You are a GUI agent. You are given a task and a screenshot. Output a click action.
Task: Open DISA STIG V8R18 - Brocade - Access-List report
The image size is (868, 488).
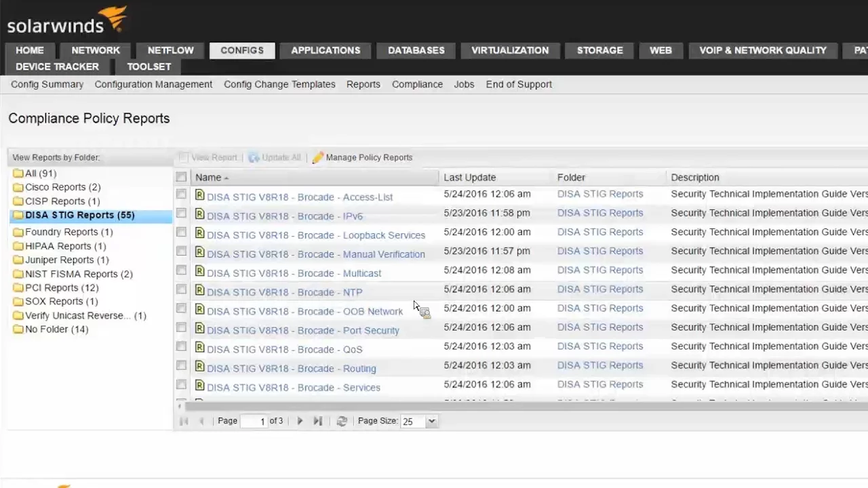tap(300, 197)
